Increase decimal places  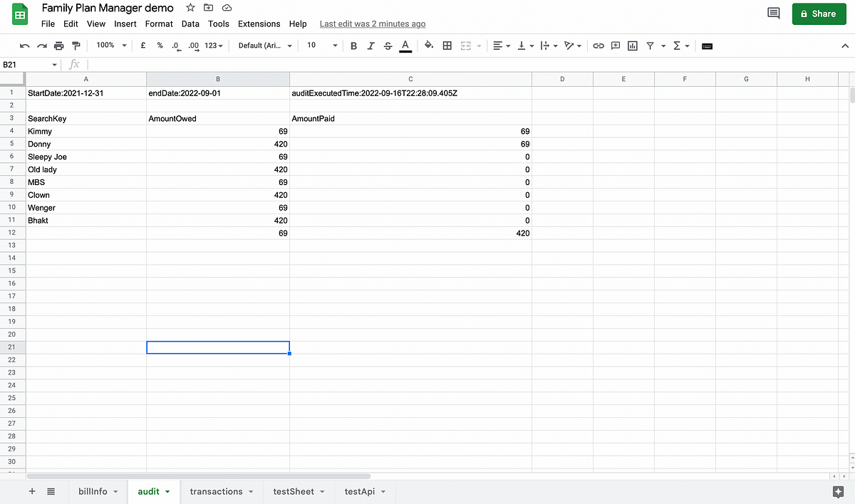coord(193,46)
